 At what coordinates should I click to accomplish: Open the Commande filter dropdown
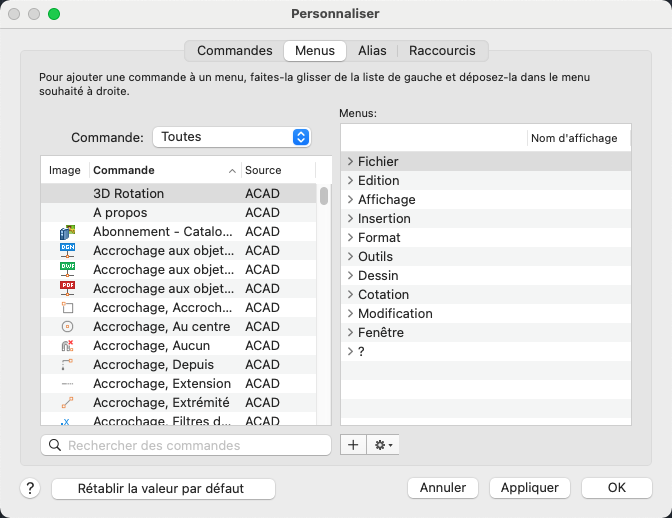tap(230, 137)
